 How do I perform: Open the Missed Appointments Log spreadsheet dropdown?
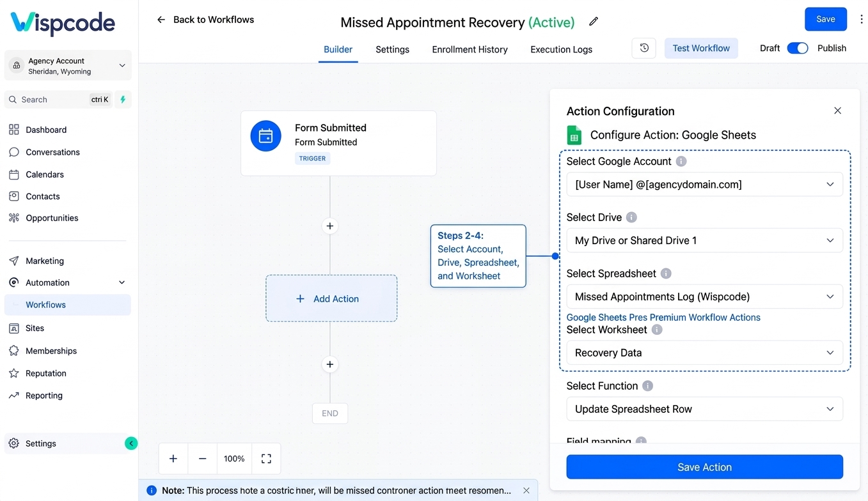tap(704, 297)
